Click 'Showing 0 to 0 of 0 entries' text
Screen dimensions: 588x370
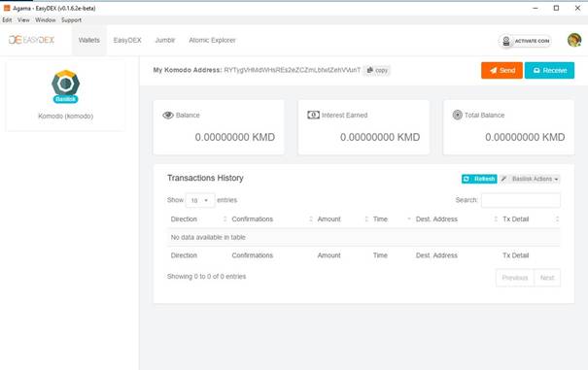(x=207, y=277)
